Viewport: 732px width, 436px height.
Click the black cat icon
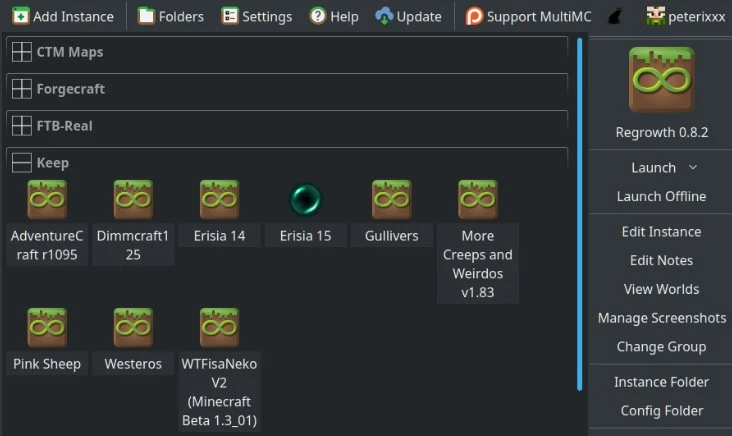tap(615, 17)
